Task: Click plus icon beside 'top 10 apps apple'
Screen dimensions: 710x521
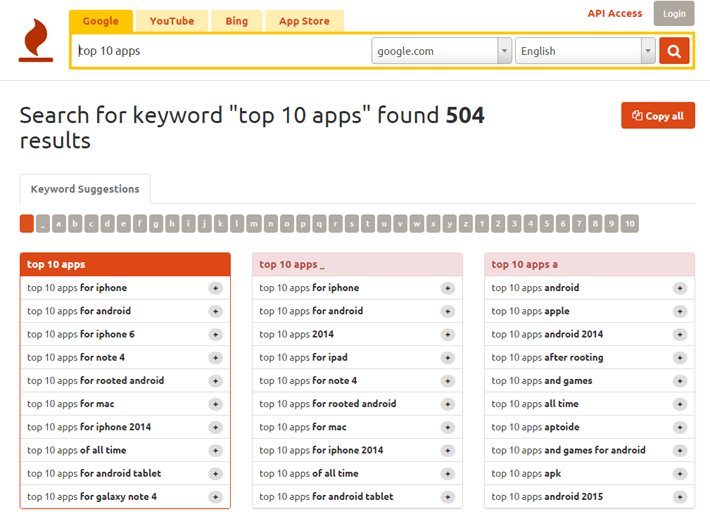Action: click(x=680, y=311)
